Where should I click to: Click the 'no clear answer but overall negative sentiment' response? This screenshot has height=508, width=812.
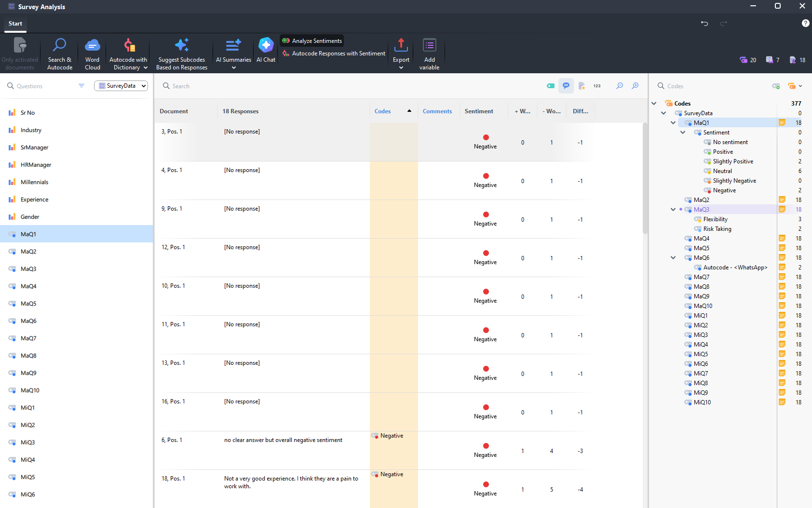[283, 440]
